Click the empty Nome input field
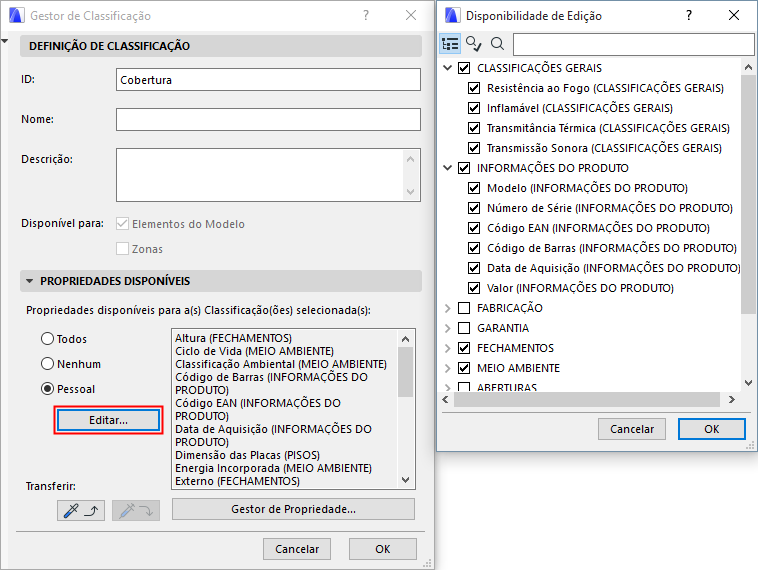758x570 pixels. click(x=268, y=119)
